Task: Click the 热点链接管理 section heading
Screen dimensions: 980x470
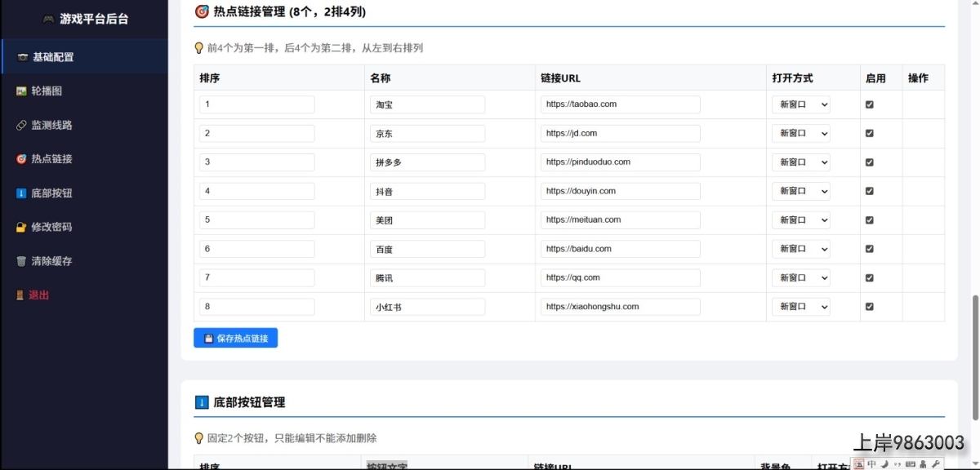Action: (x=280, y=11)
